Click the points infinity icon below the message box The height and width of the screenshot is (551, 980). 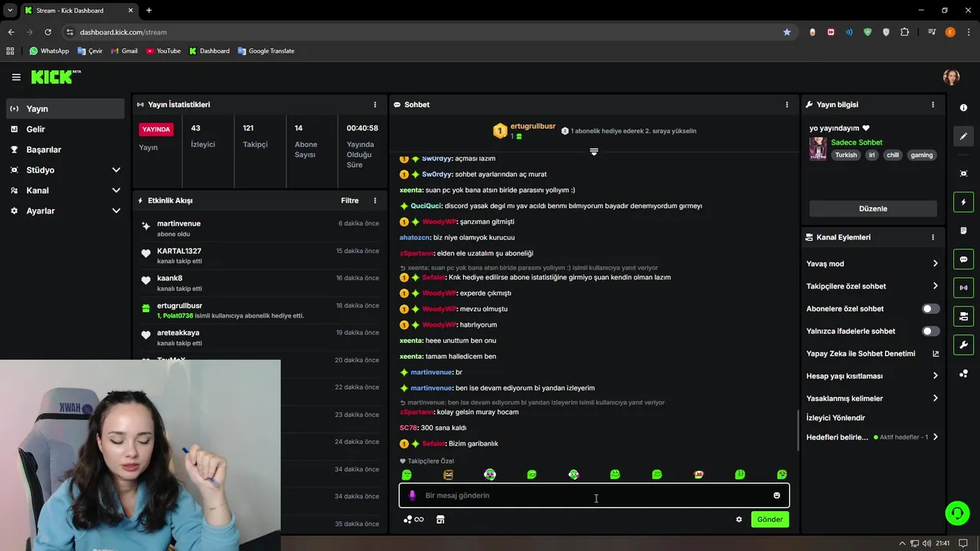point(413,519)
